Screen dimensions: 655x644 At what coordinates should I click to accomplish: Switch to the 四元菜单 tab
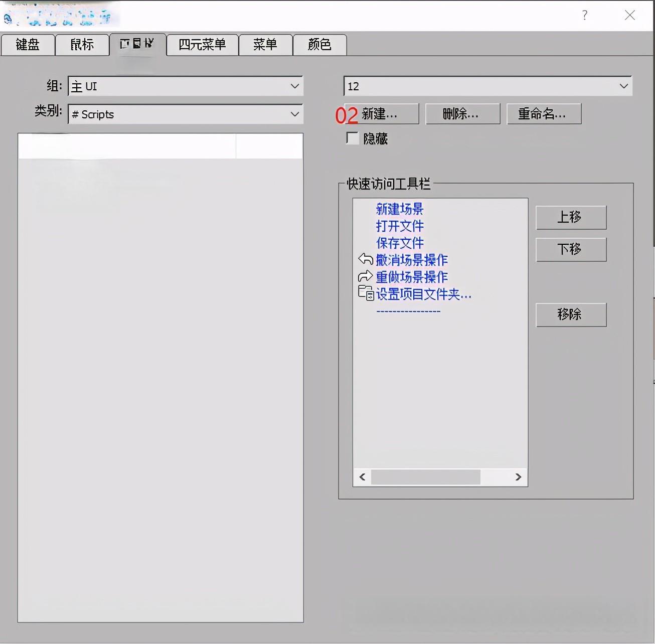pyautogui.click(x=202, y=45)
